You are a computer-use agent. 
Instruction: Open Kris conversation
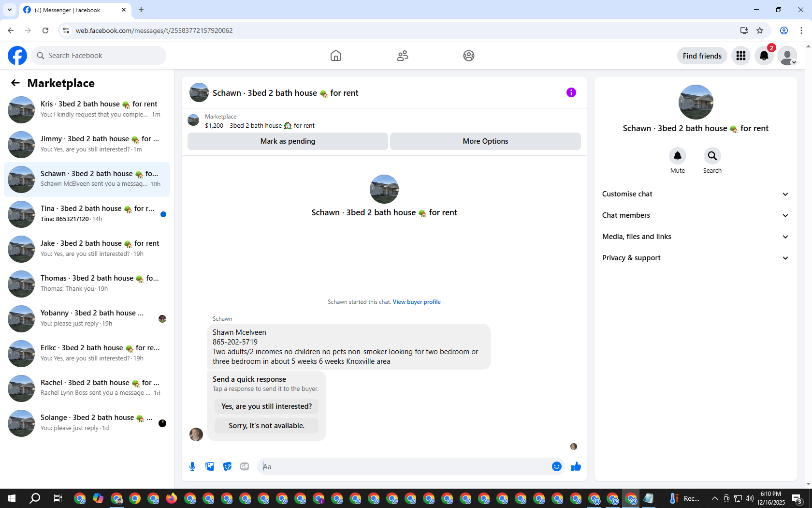87,109
